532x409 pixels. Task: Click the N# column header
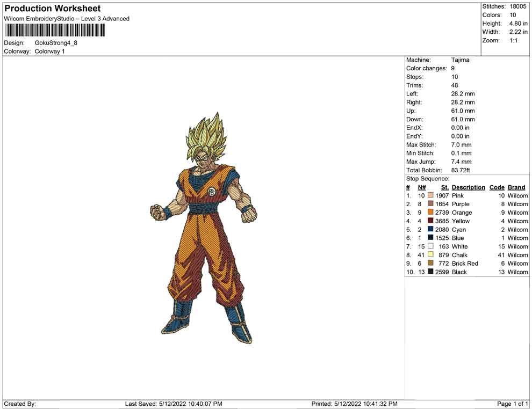(x=422, y=187)
